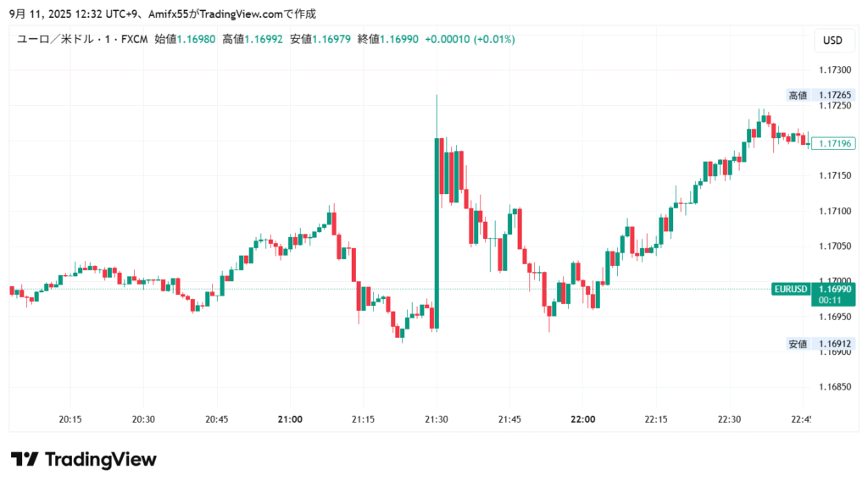868x487 pixels.
Task: Click the +0.00010 (+0.01%) change value
Action: (470, 39)
